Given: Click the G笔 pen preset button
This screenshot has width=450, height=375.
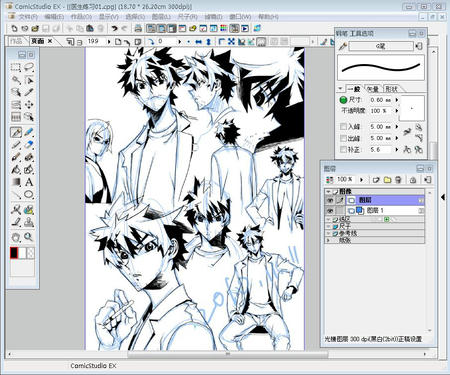Looking at the screenshot, I should pyautogui.click(x=381, y=46).
